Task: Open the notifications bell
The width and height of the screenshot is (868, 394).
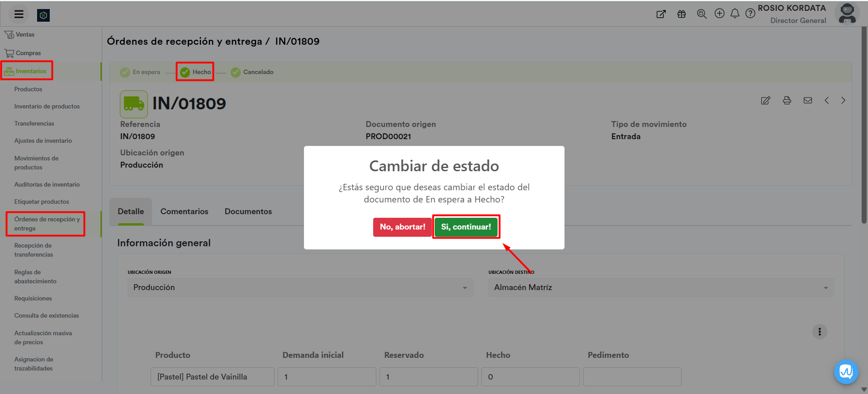Action: point(735,14)
